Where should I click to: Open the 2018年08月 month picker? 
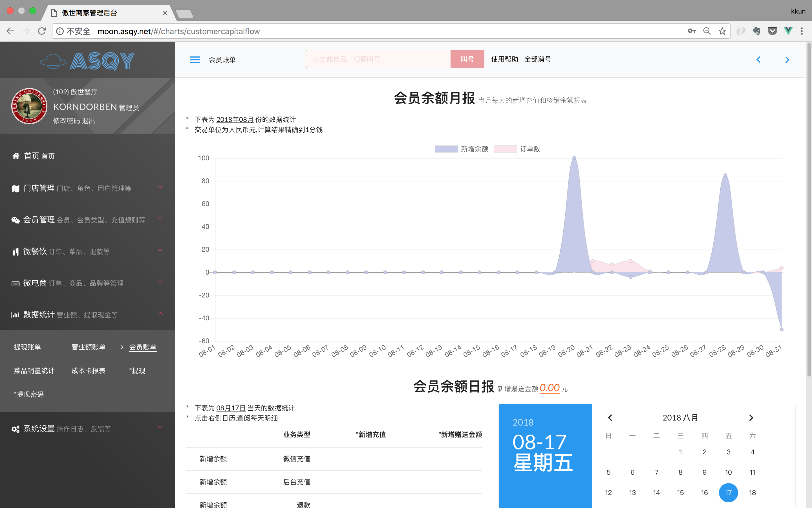tap(235, 120)
